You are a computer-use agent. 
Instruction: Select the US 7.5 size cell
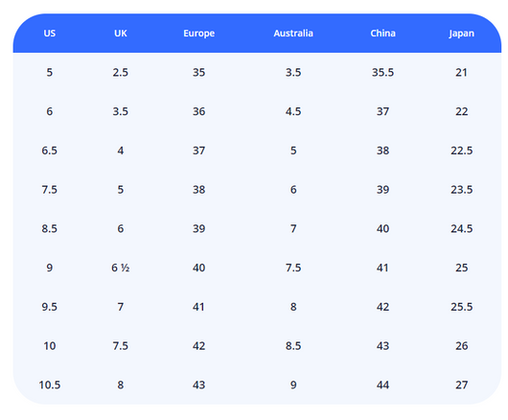coord(50,190)
